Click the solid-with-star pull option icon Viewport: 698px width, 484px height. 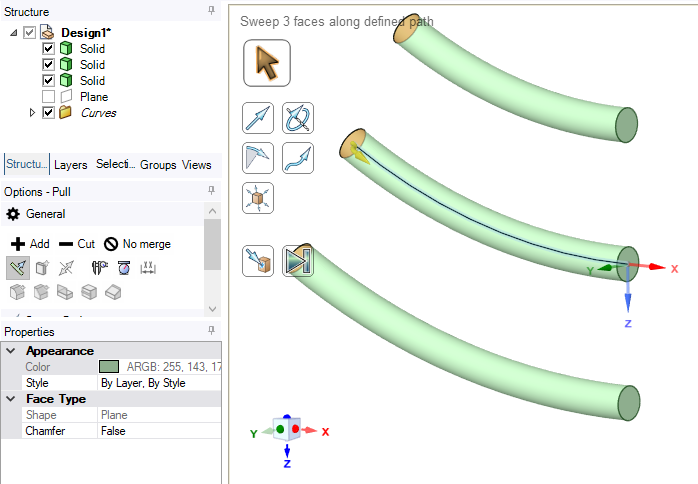point(42,268)
